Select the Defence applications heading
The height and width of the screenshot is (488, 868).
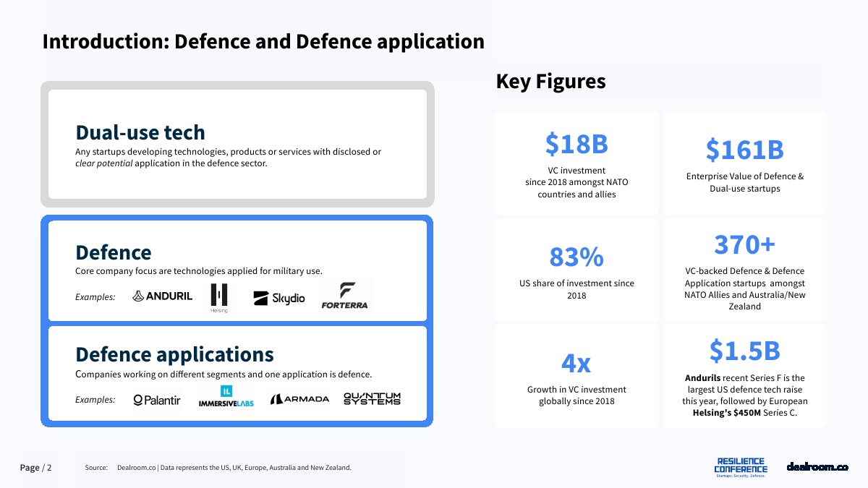174,354
